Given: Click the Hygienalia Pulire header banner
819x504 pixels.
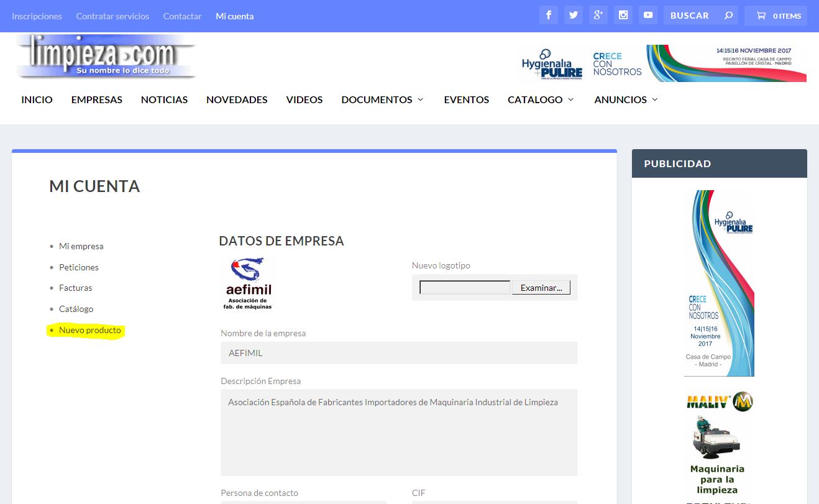Looking at the screenshot, I should (663, 63).
